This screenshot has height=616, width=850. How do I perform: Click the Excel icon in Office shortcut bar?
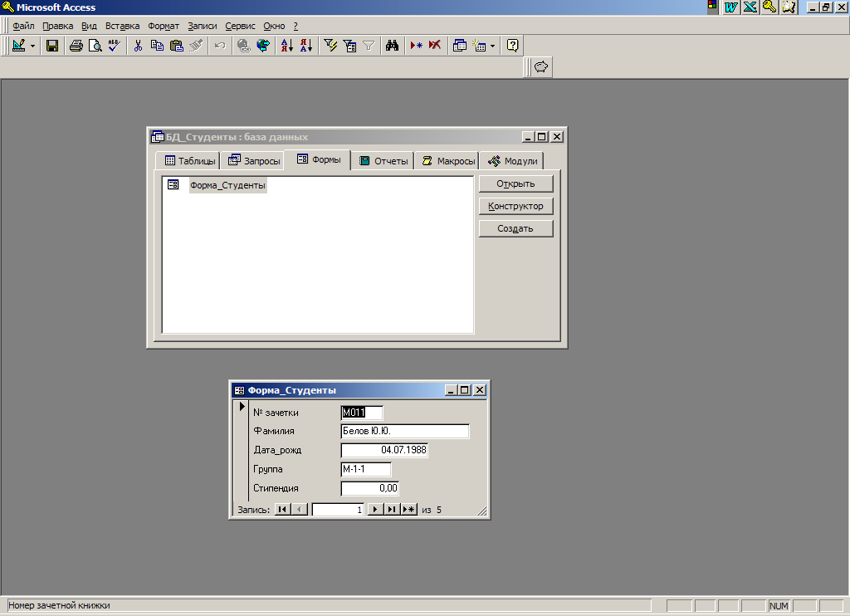(x=750, y=7)
